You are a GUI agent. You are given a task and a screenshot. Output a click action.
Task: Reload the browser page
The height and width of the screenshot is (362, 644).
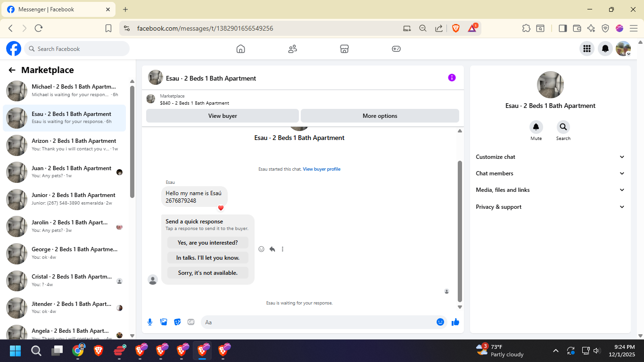pos(39,28)
